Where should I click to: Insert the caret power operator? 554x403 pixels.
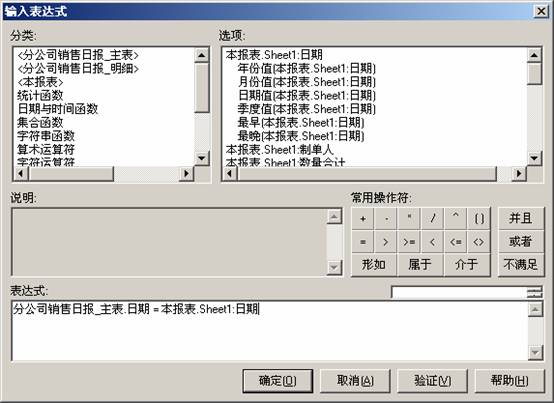coord(456,219)
